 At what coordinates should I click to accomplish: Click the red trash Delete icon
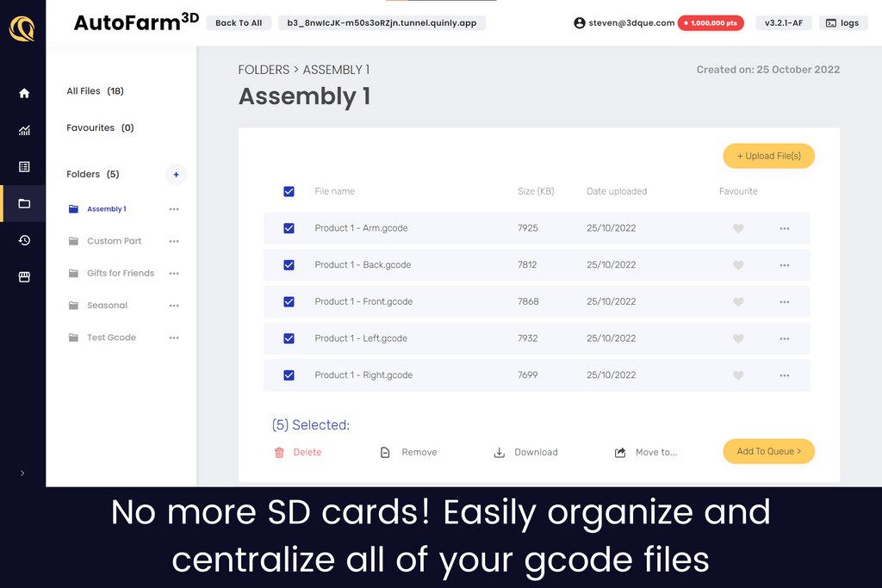click(279, 453)
